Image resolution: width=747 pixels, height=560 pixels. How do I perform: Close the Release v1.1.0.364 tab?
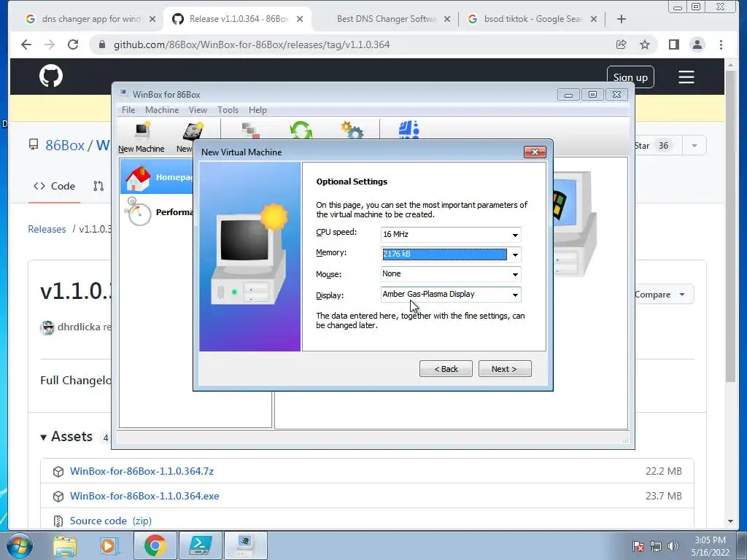click(x=300, y=19)
